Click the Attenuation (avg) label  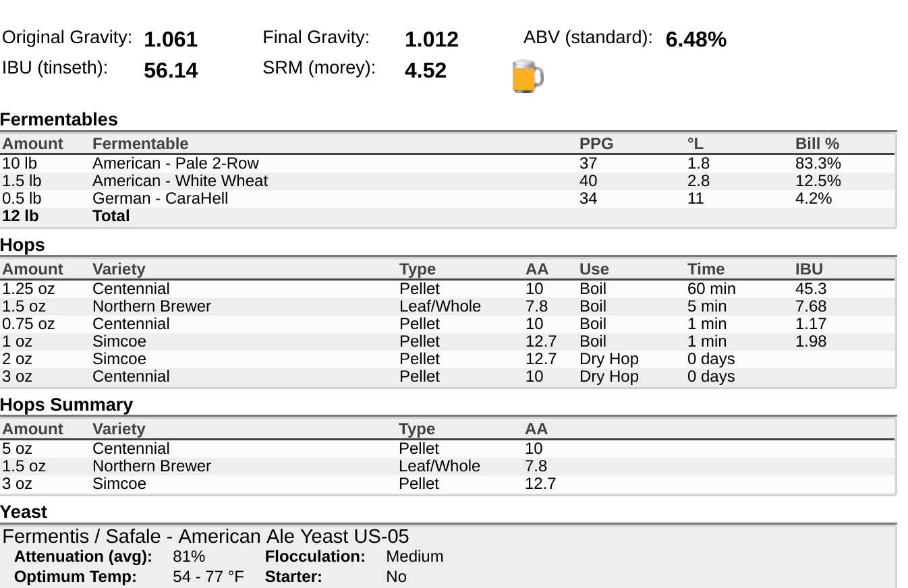pos(83,557)
